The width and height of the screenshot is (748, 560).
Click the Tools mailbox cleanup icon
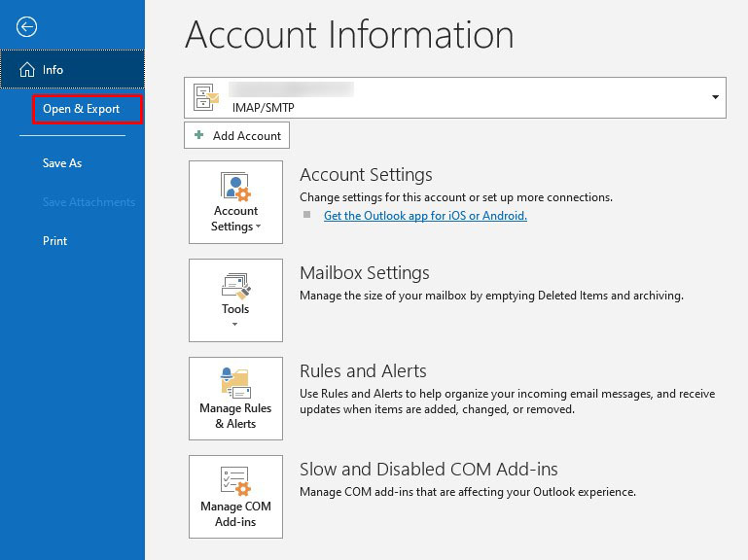coord(236,286)
